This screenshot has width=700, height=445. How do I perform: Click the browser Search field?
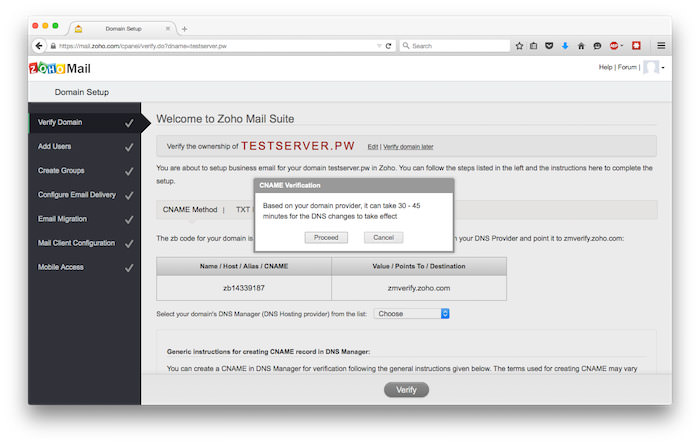(454, 46)
